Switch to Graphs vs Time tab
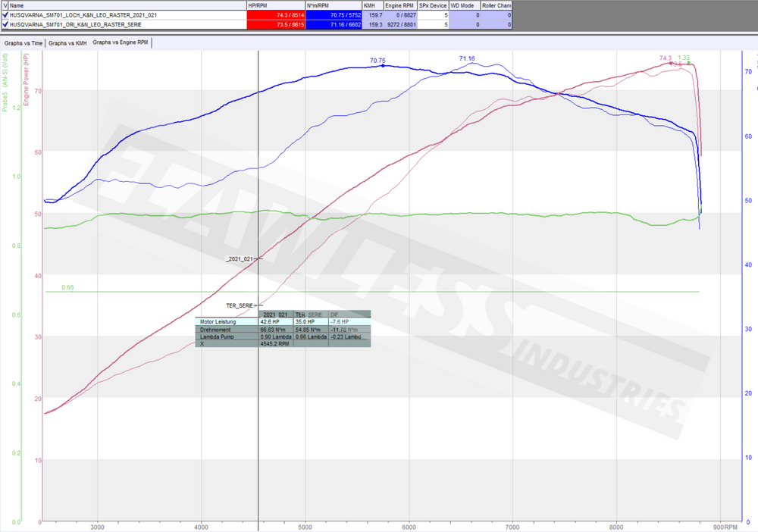 pos(23,43)
